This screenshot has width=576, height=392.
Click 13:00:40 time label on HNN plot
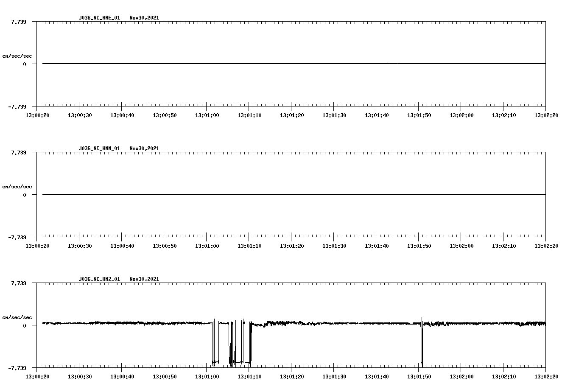[x=122, y=246]
